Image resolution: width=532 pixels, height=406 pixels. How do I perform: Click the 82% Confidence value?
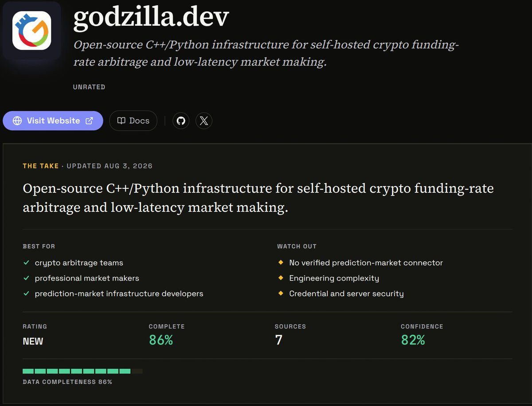click(x=413, y=340)
